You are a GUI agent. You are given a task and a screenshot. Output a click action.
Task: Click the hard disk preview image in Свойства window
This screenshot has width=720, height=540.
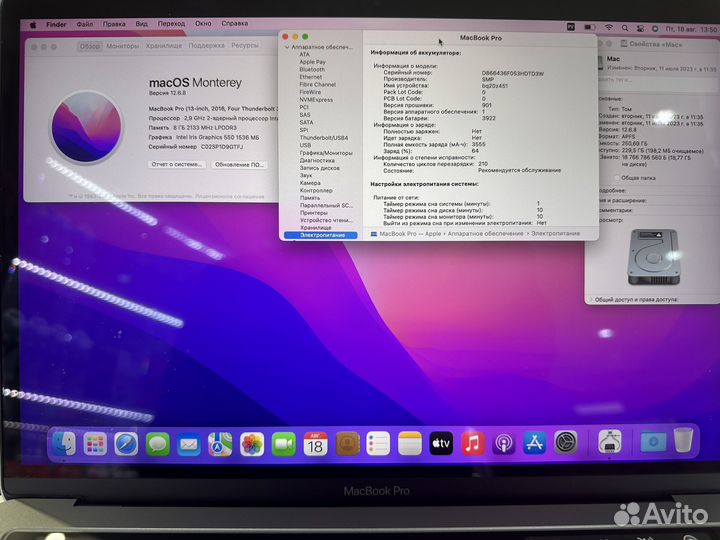point(653,257)
